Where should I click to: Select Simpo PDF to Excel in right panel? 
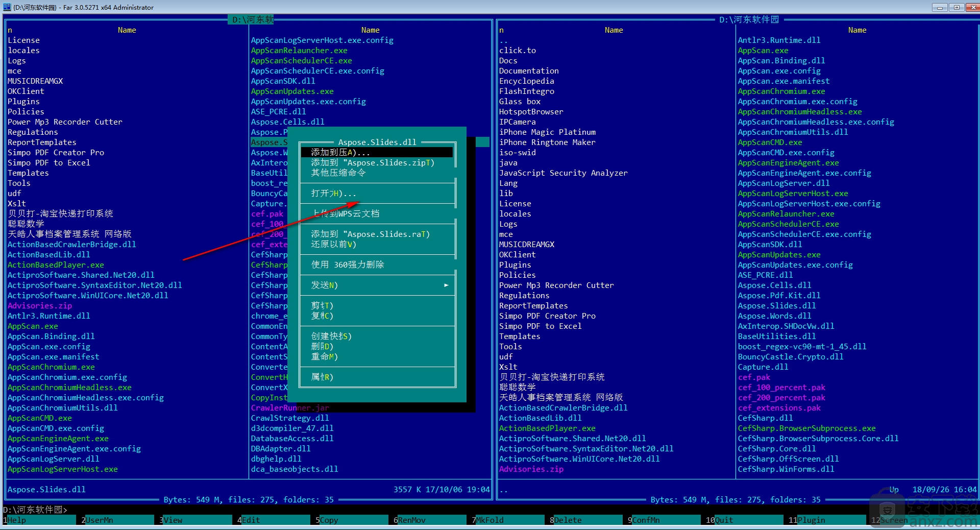541,326
